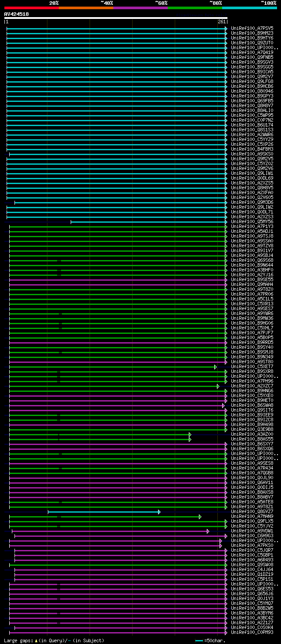
Task: Select hit UniRef100_A7PJF7
Action: point(252,333)
